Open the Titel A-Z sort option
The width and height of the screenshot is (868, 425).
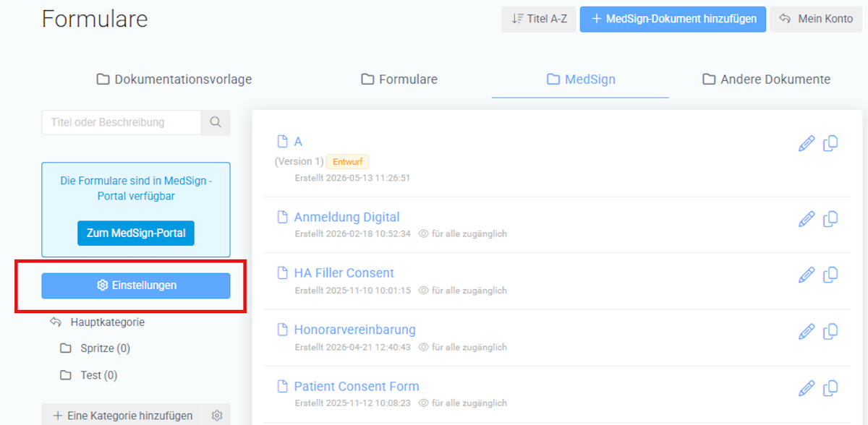(x=539, y=19)
